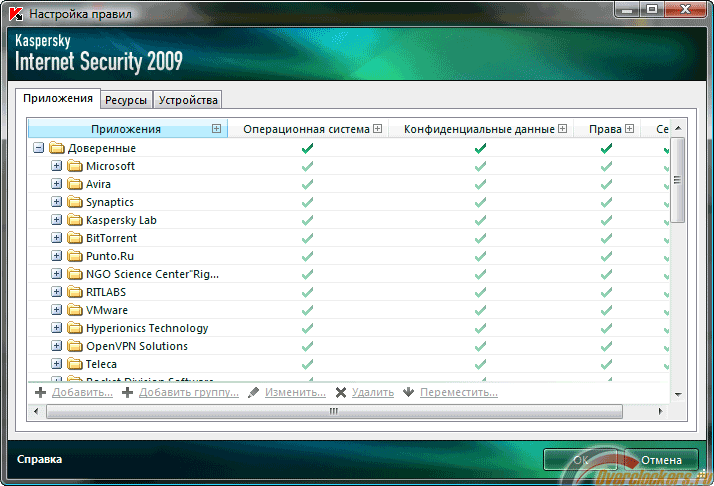
Task: Click the Avira folder icon
Action: coord(75,184)
